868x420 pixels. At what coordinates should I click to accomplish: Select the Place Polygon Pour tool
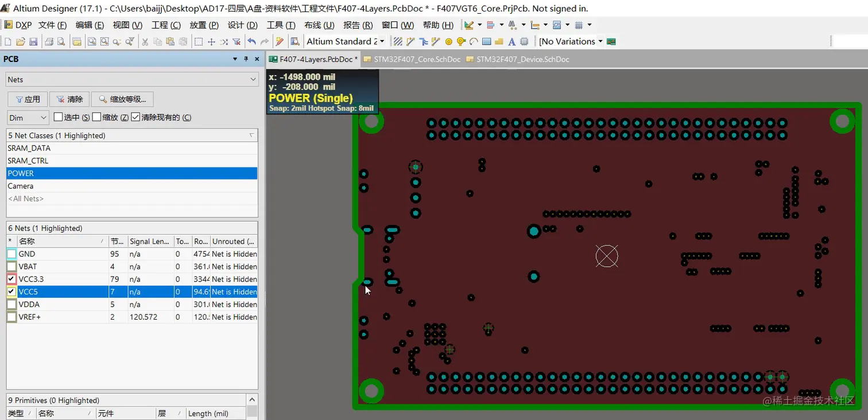(x=499, y=41)
